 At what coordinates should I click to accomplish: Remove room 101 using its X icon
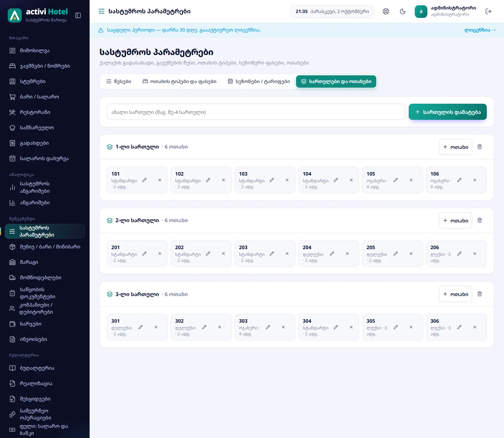(160, 180)
